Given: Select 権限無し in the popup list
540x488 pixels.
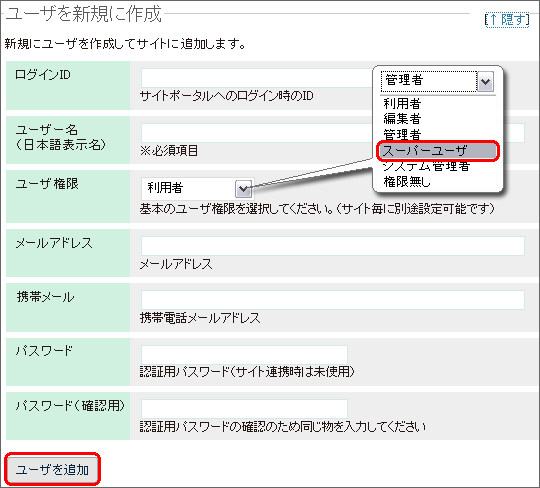Looking at the screenshot, I should [x=407, y=181].
